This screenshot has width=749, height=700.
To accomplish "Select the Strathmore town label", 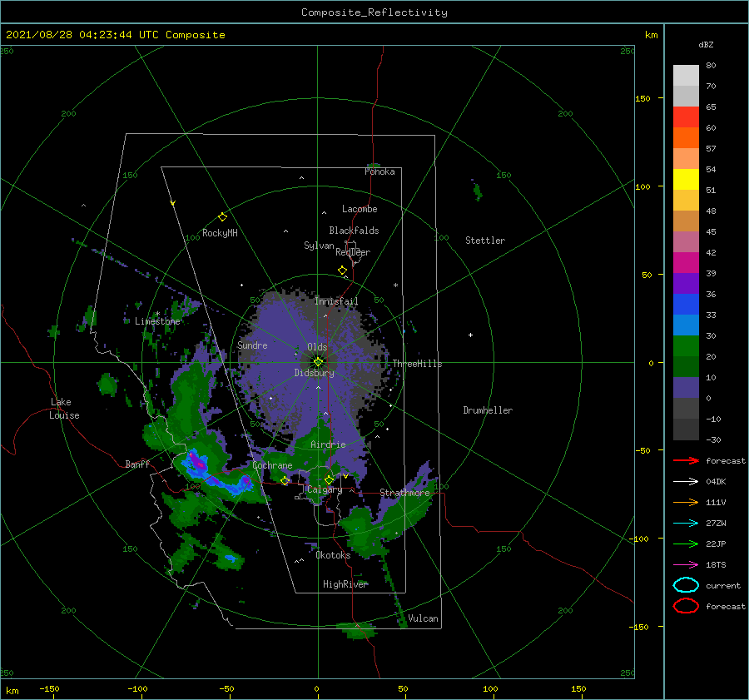I will coord(404,493).
